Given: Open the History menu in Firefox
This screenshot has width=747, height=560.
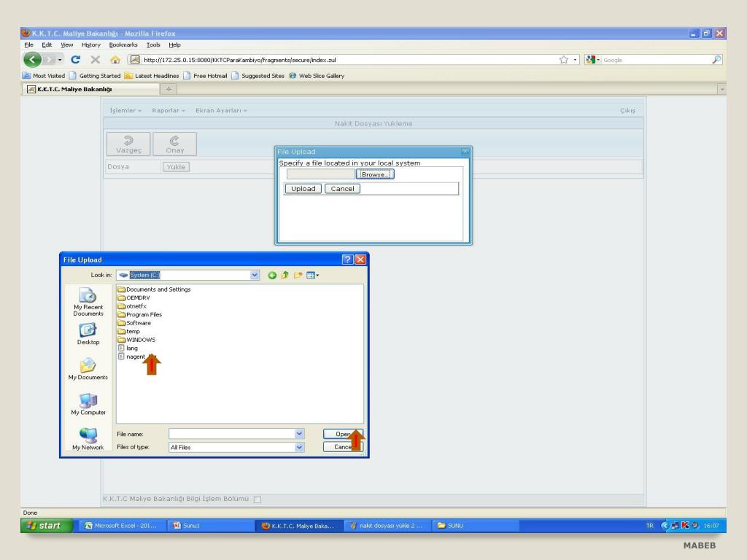Looking at the screenshot, I should click(x=91, y=44).
